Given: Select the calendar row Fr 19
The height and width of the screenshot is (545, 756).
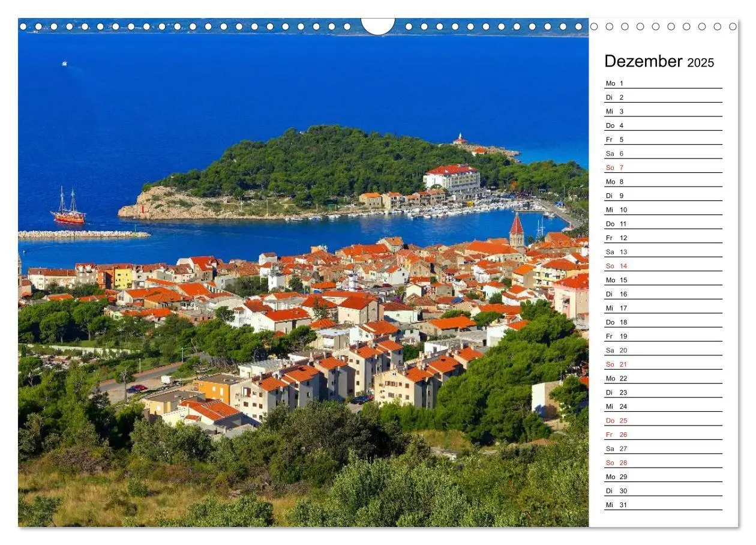Looking at the screenshot, I should pos(663,336).
